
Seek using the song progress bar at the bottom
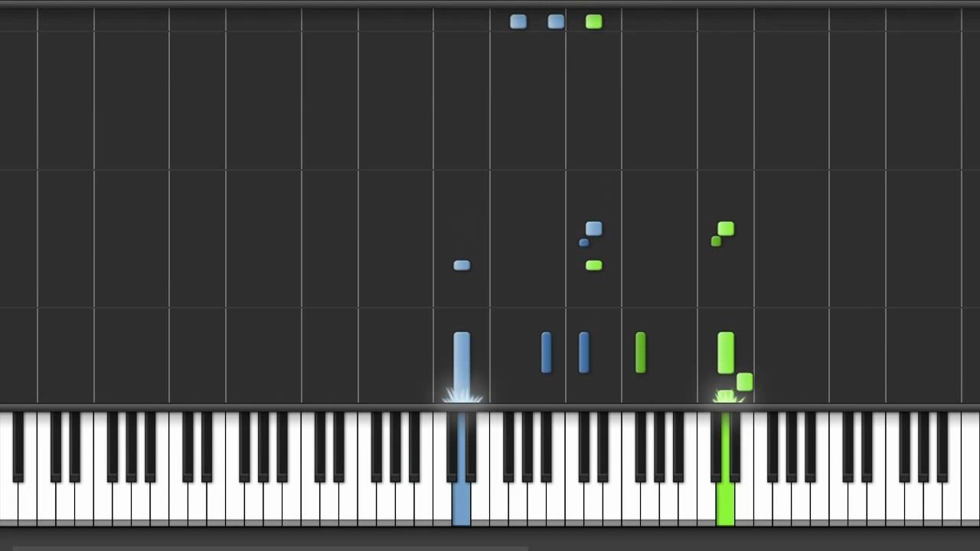(x=490, y=548)
